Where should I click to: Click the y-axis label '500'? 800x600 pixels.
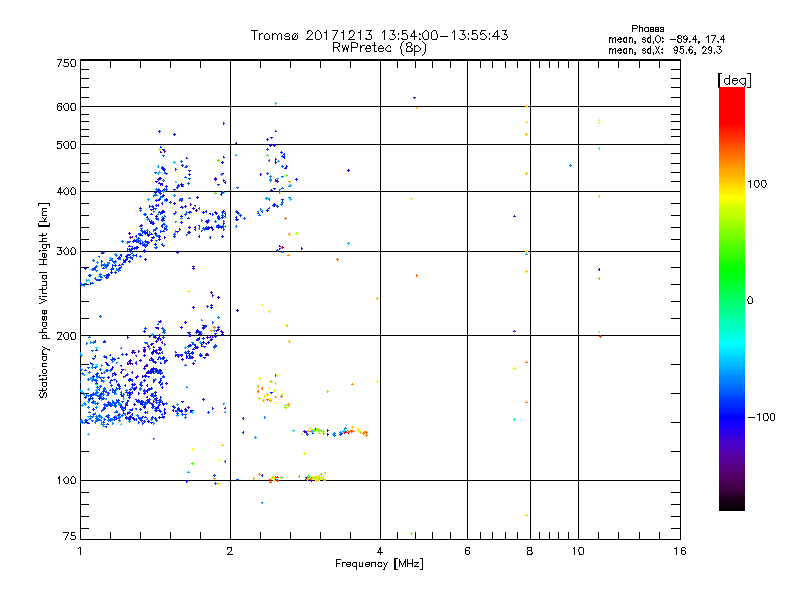[x=66, y=145]
